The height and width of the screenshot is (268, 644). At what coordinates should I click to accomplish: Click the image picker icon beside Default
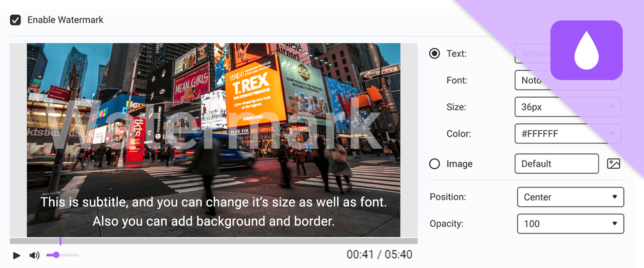tap(613, 164)
